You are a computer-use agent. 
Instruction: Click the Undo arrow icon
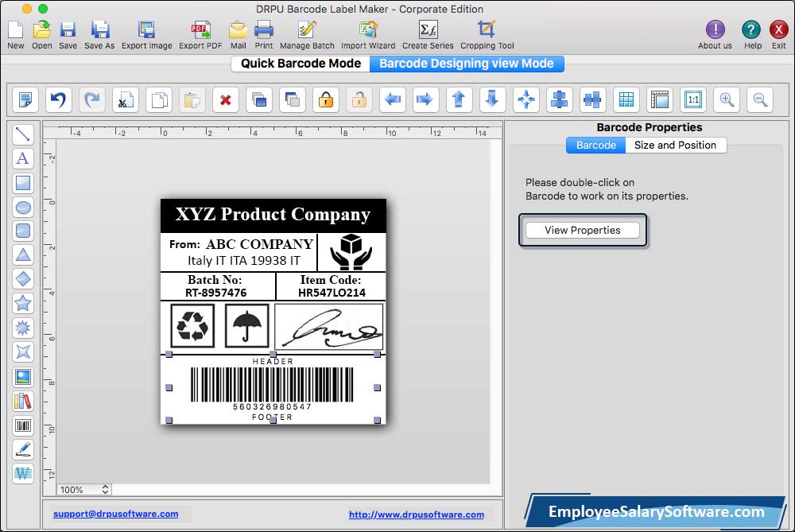tap(58, 99)
